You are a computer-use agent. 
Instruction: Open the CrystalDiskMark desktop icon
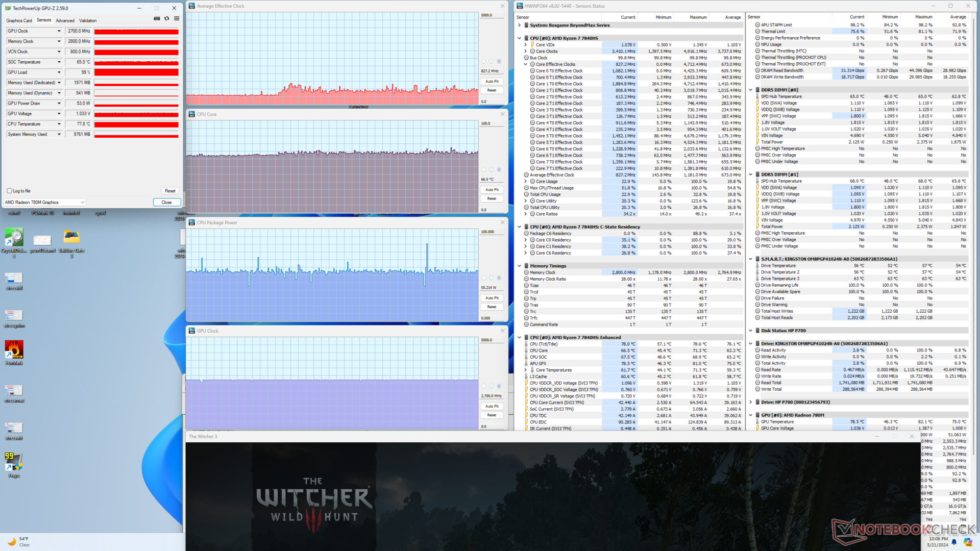[x=14, y=238]
